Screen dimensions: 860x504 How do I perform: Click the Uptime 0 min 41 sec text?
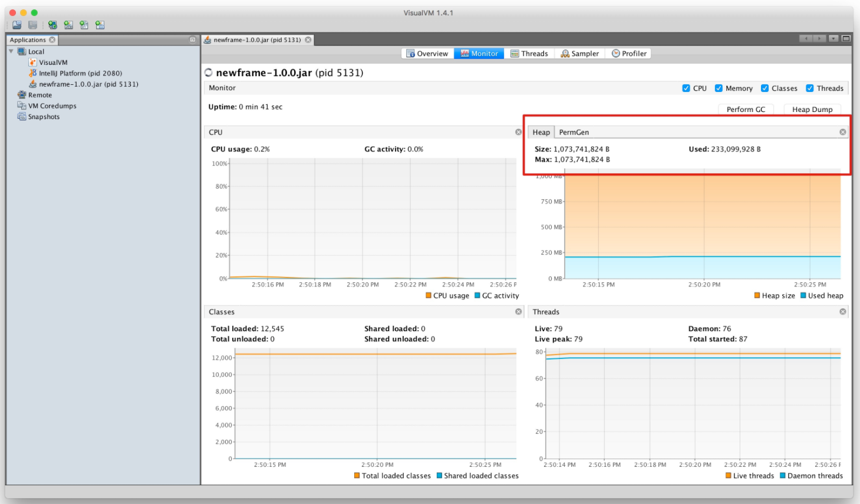[245, 107]
